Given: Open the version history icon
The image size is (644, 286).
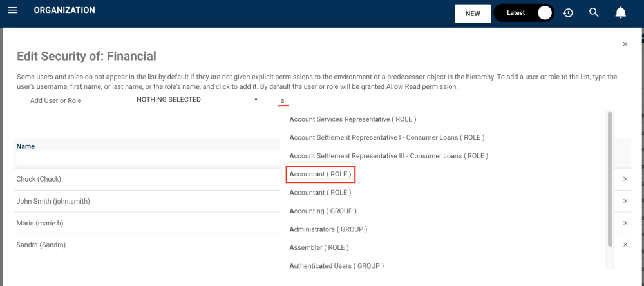Looking at the screenshot, I should pos(568,13).
